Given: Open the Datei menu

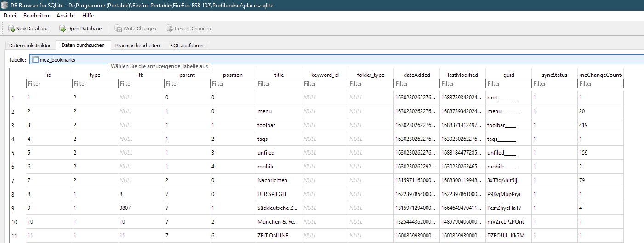Looking at the screenshot, I should point(10,16).
